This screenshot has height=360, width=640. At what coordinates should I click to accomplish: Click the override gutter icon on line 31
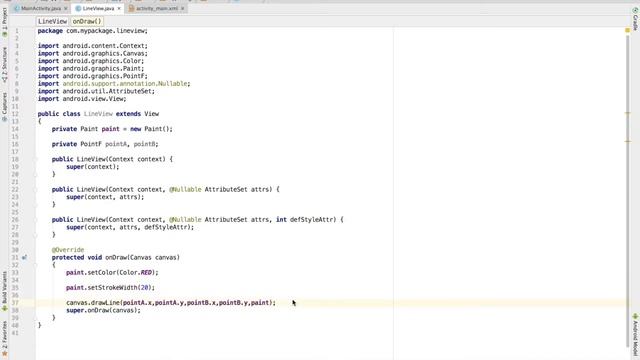(x=24, y=258)
